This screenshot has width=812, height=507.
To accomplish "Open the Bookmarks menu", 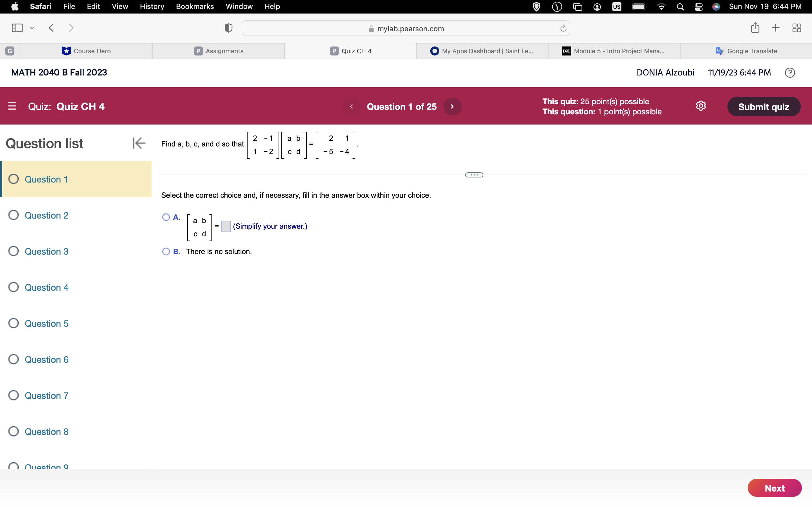I will point(195,6).
